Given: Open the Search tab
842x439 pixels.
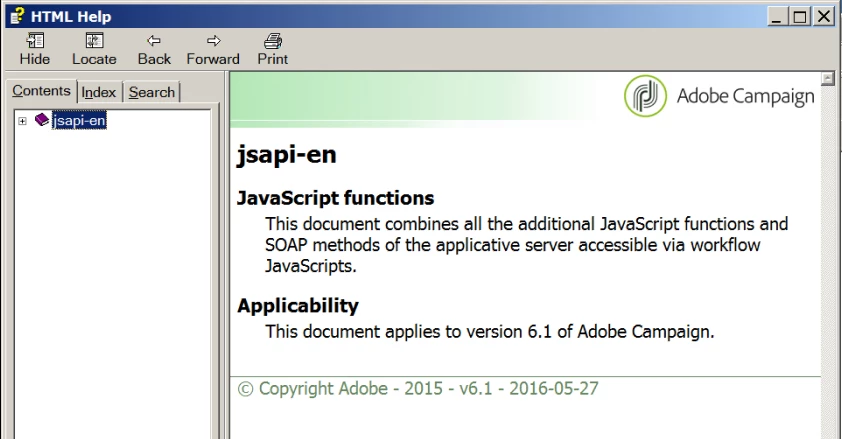Looking at the screenshot, I should 151,92.
